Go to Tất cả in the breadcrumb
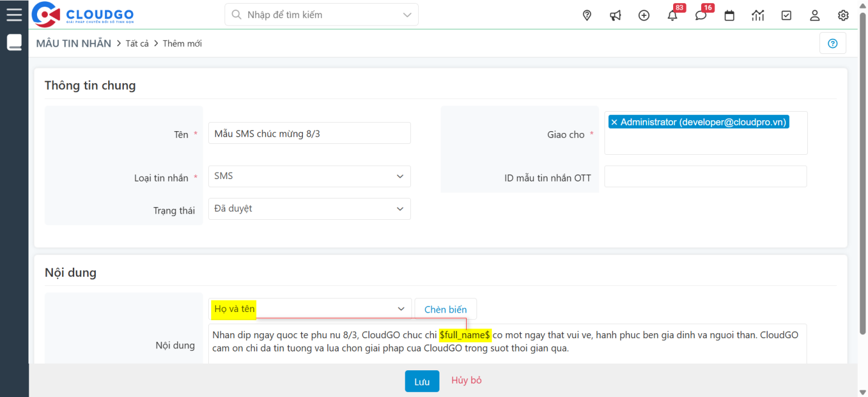868x397 pixels. [137, 43]
